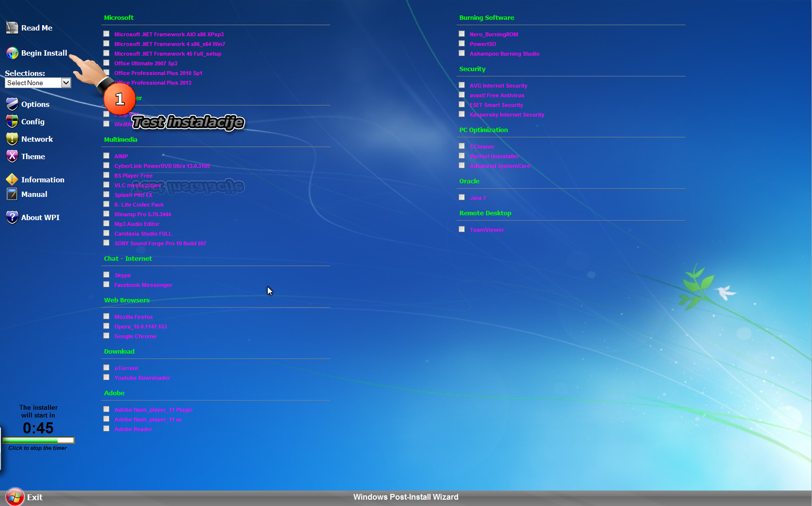This screenshot has height=506, width=812.
Task: Click the "Mp3 Audio Editor" label
Action: tap(137, 224)
